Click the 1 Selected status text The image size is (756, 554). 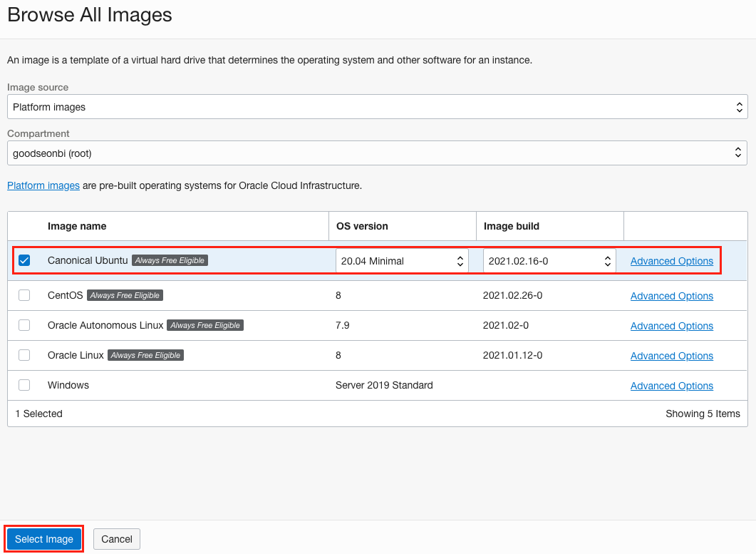(x=39, y=414)
